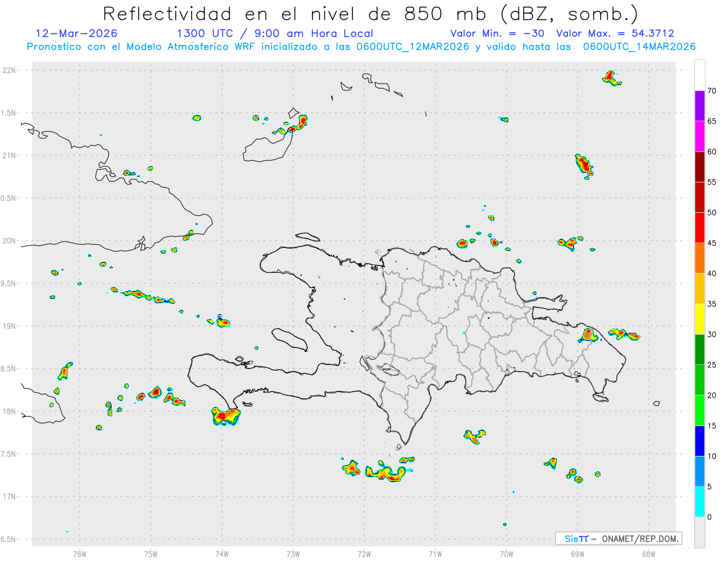
Task: Click the colorbar label "0"
Action: click(709, 517)
